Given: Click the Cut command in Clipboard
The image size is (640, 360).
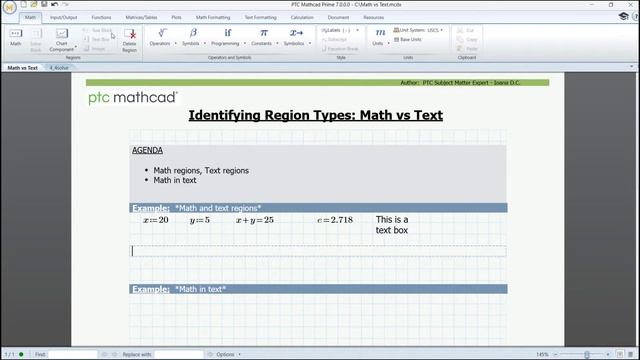Looking at the screenshot, I should coord(466,30).
